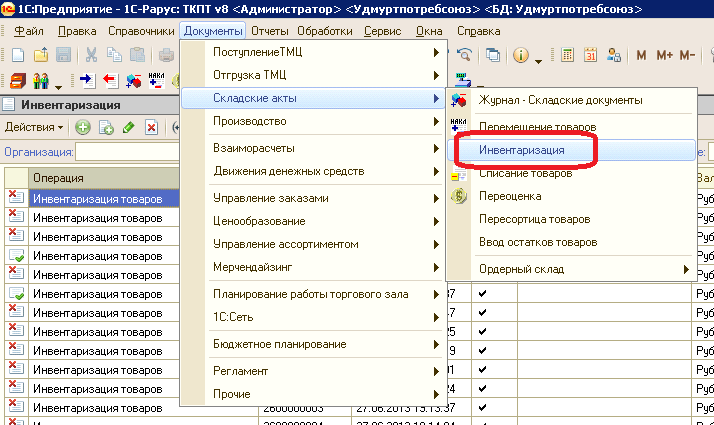The image size is (714, 425).
Task: Click the red filing cabinet icon
Action: 18,81
